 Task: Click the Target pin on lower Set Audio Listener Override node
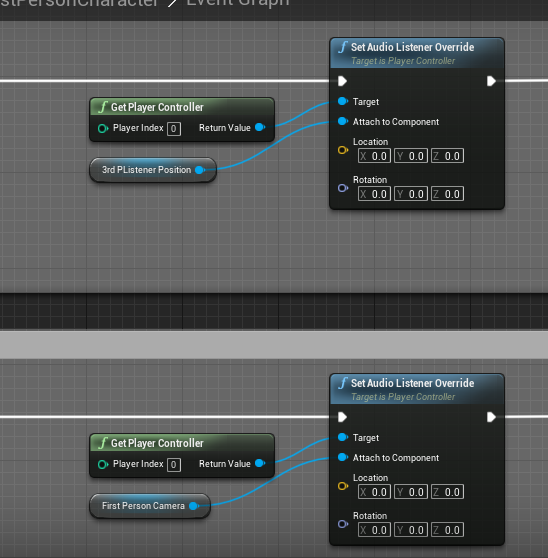pyautogui.click(x=343, y=437)
